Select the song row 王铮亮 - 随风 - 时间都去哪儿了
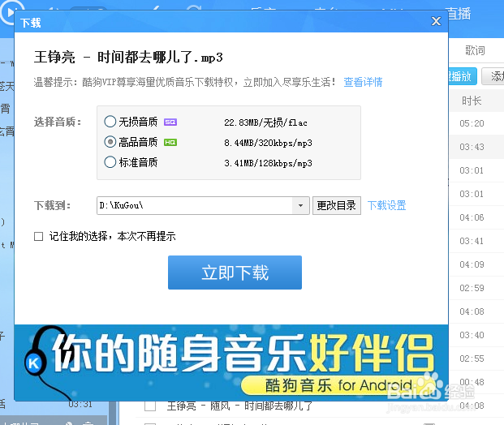 pos(239,406)
